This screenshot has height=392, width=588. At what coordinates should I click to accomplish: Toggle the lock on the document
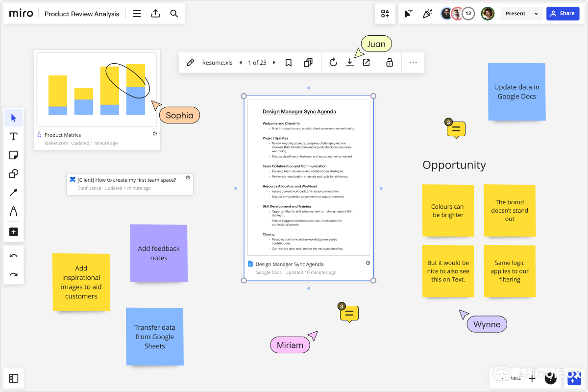coord(390,63)
